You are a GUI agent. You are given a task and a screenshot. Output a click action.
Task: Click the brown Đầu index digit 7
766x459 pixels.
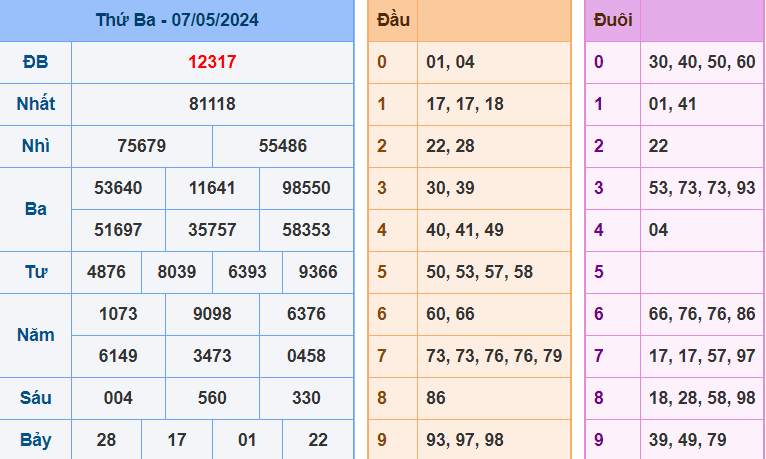[x=382, y=356]
